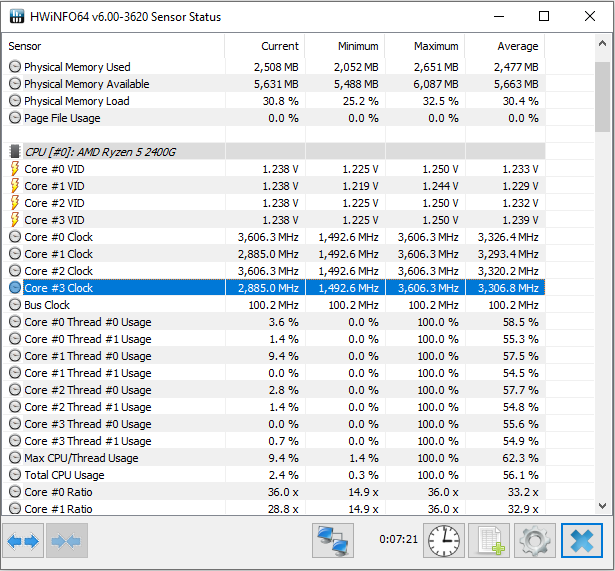Viewport: 615px width, 571px height.
Task: Select the Physical Memory Available row
Action: point(274,84)
